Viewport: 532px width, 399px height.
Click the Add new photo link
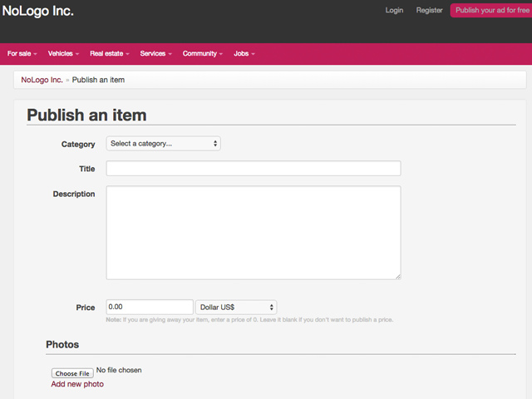click(x=77, y=384)
